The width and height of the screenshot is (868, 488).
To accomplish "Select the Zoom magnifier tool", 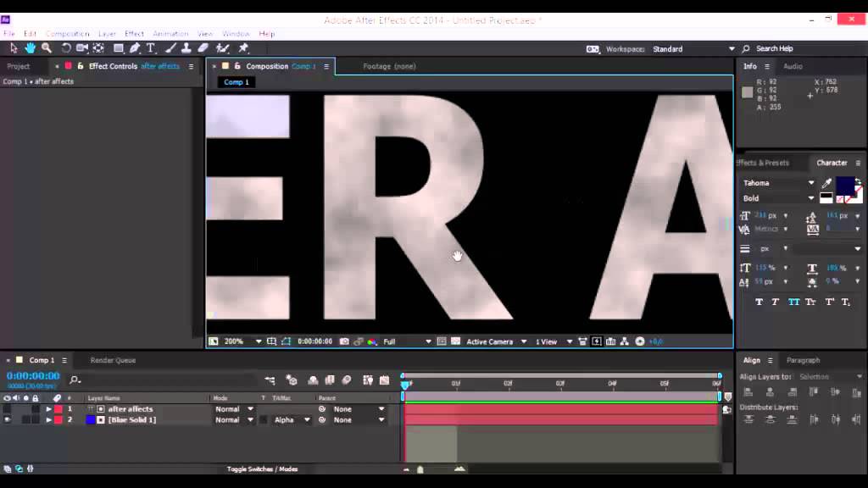I will pyautogui.click(x=47, y=48).
